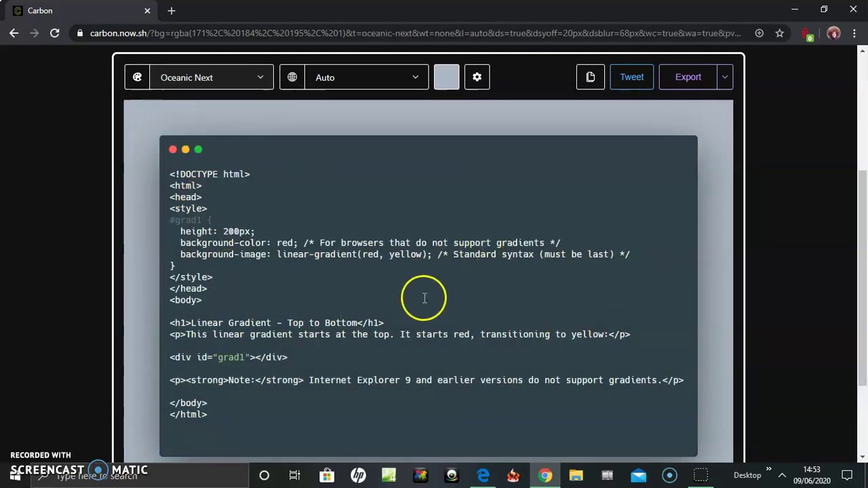
Task: Open the HP app on taskbar
Action: pyautogui.click(x=358, y=476)
